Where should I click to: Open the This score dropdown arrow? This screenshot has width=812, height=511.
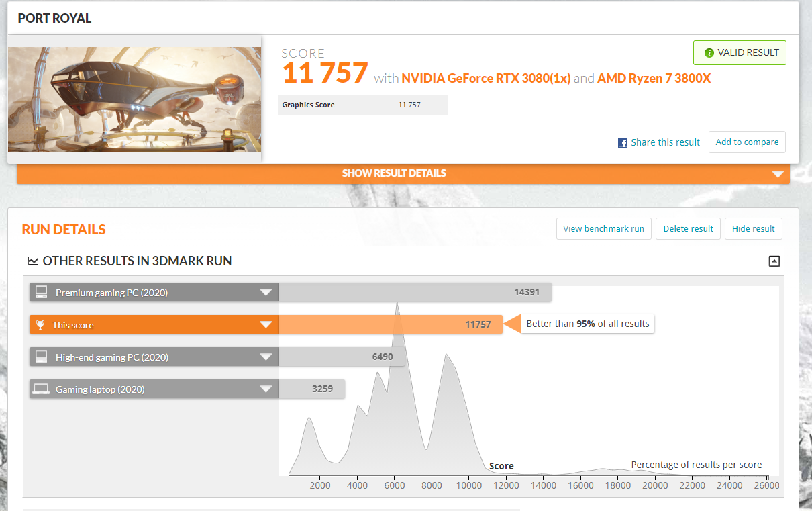click(x=266, y=325)
